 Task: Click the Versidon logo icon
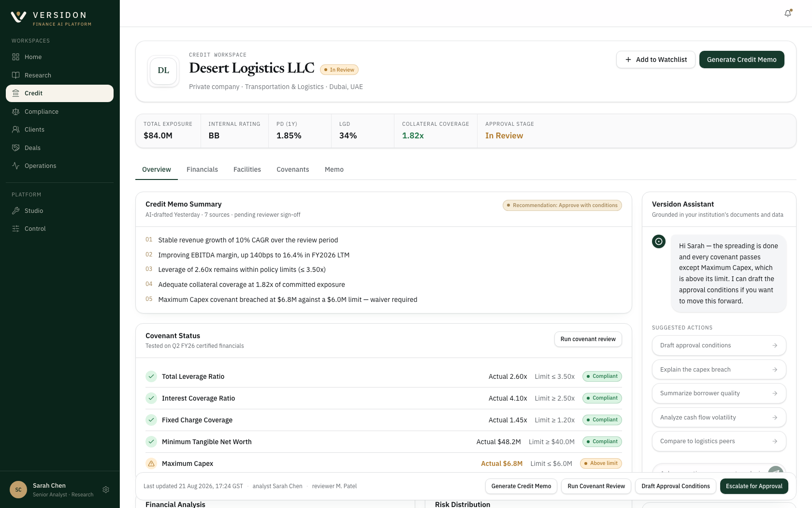[18, 17]
